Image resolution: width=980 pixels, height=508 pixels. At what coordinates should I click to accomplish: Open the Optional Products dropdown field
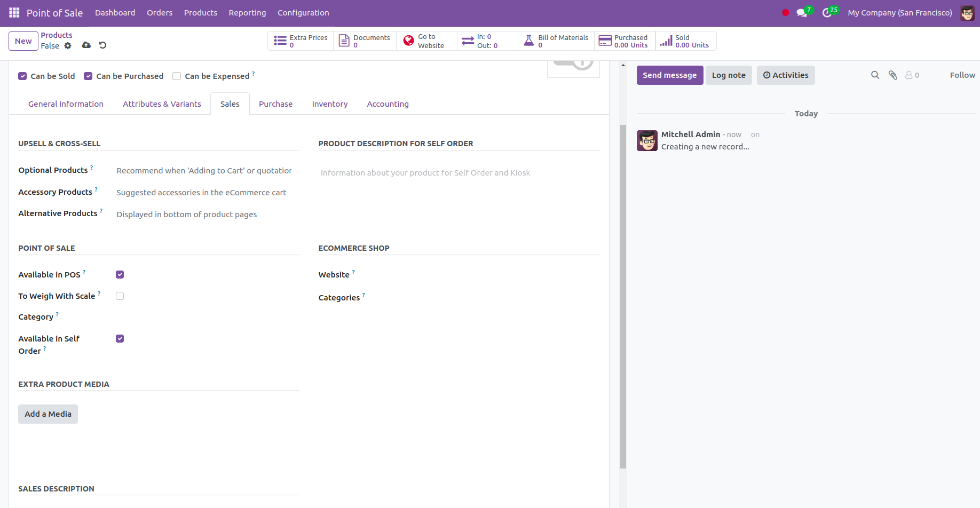coord(204,171)
